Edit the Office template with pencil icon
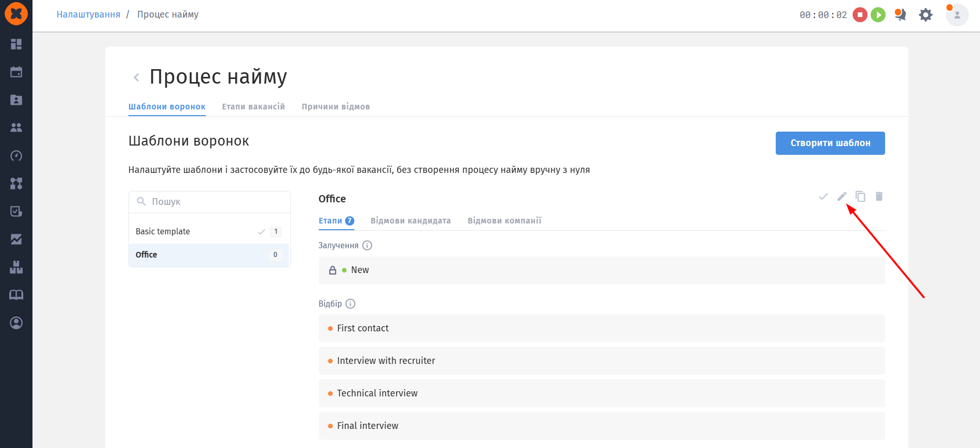 [x=842, y=196]
